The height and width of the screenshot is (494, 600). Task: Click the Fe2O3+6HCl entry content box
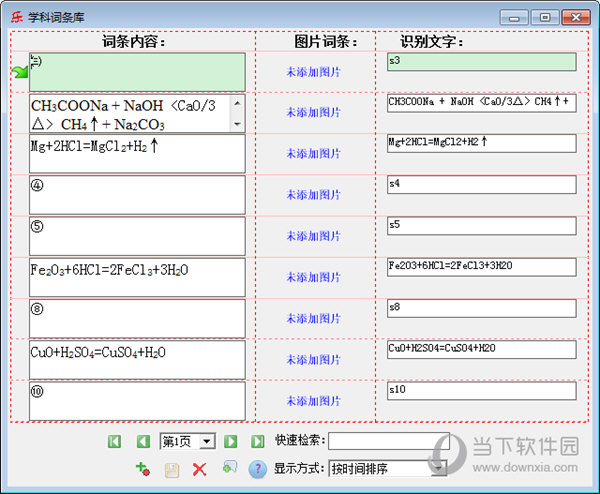[x=137, y=277]
